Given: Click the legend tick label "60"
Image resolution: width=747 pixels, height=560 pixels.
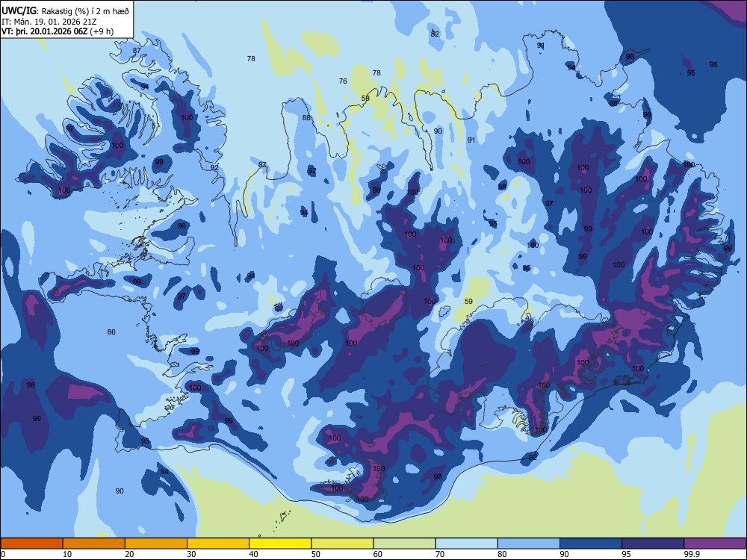Looking at the screenshot, I should pyautogui.click(x=378, y=554).
